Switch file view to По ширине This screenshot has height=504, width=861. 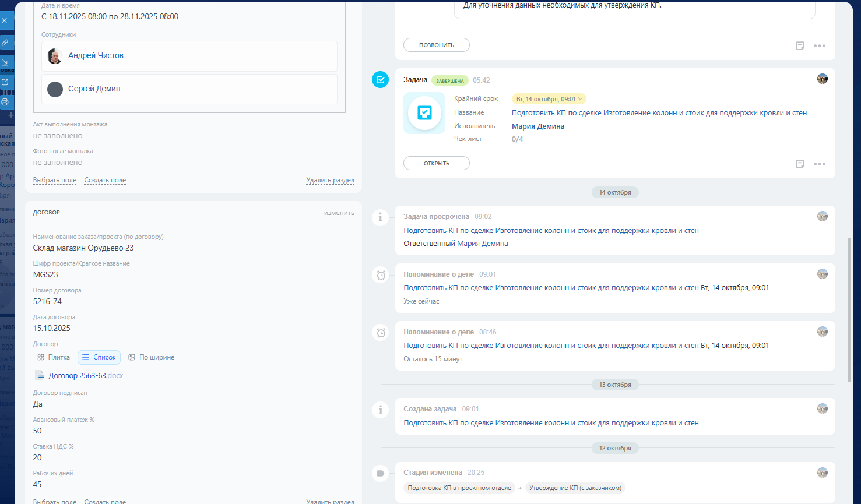[x=152, y=357]
